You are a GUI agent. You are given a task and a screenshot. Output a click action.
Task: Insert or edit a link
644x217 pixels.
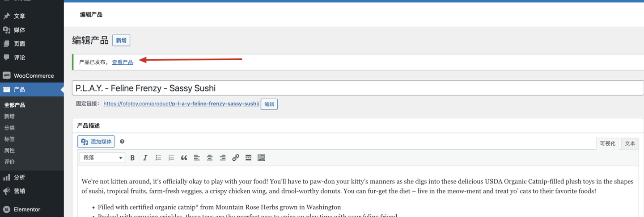click(x=236, y=158)
